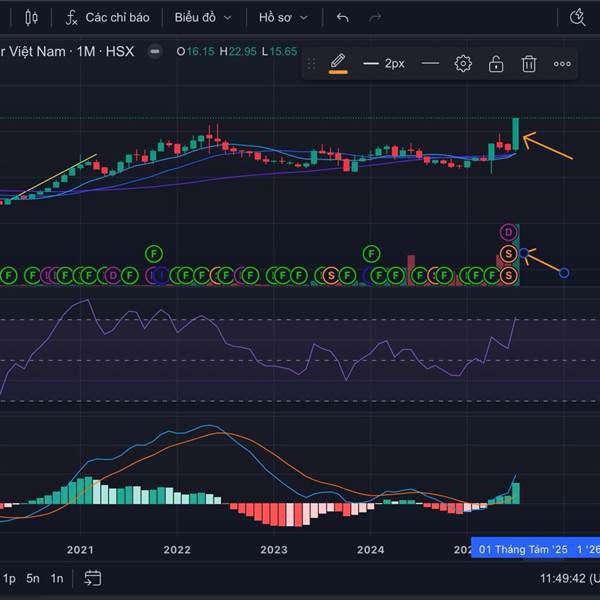600x600 pixels.
Task: Click the 2024 label on time axis
Action: 370,550
